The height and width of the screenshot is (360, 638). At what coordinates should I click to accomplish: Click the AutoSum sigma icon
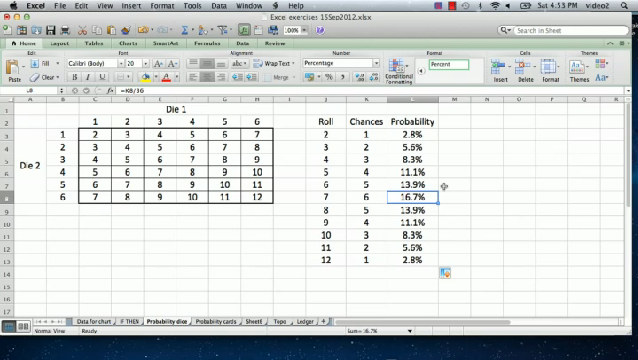click(x=184, y=30)
